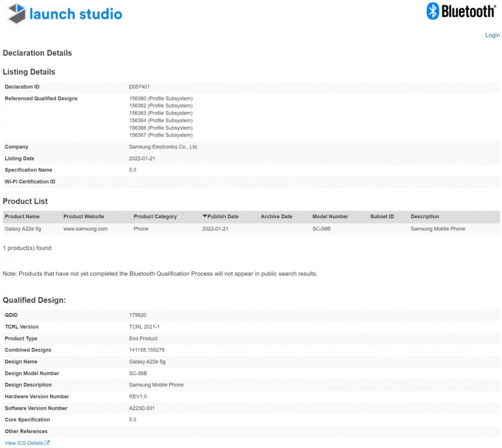Click the external link icon beside View ICS Details
This screenshot has width=502, height=448.
point(47,443)
